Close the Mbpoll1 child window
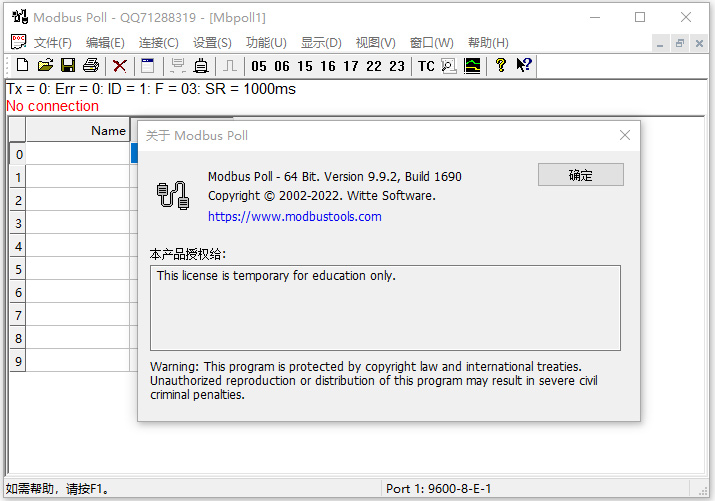The image size is (715, 501). tap(699, 43)
